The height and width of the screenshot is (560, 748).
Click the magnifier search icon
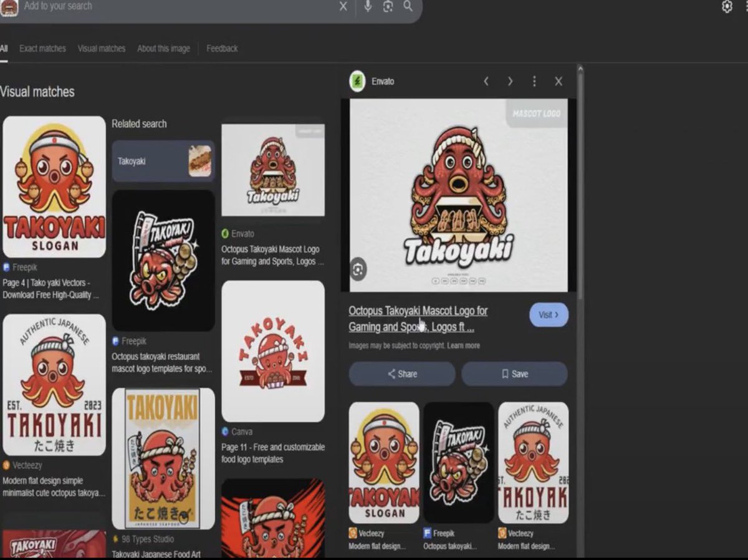click(x=408, y=6)
